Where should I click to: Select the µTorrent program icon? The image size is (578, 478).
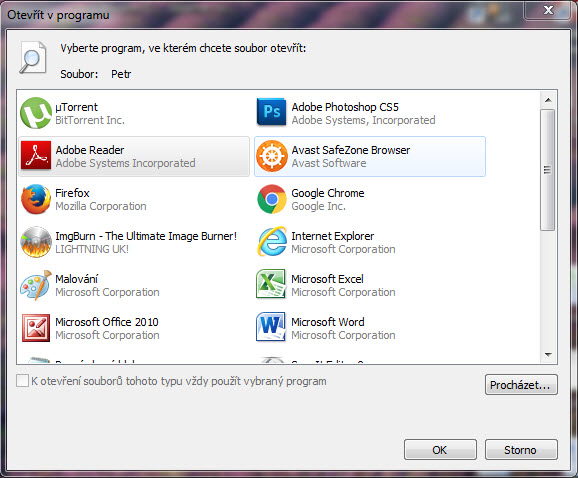36,113
